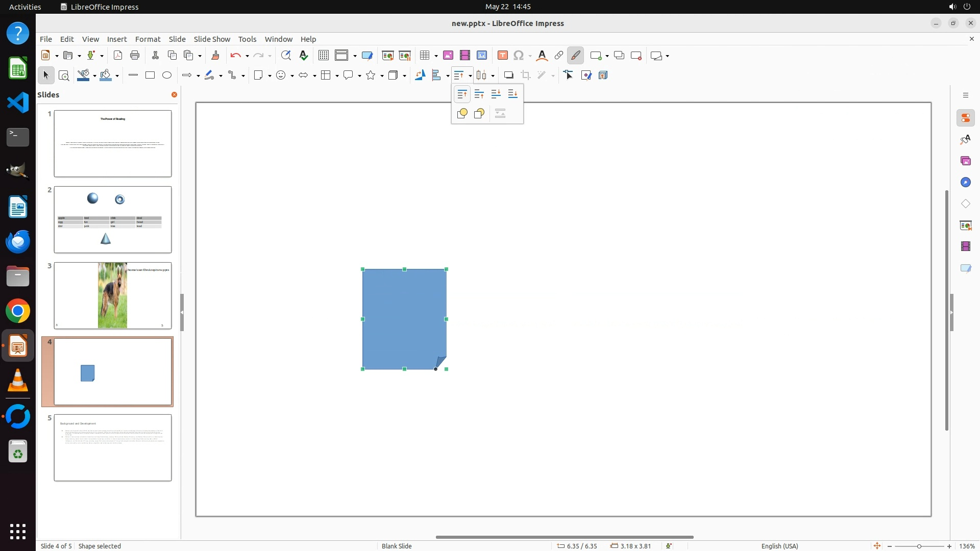
Task: Select slide 3 thumbnail with dog photo
Action: [113, 295]
